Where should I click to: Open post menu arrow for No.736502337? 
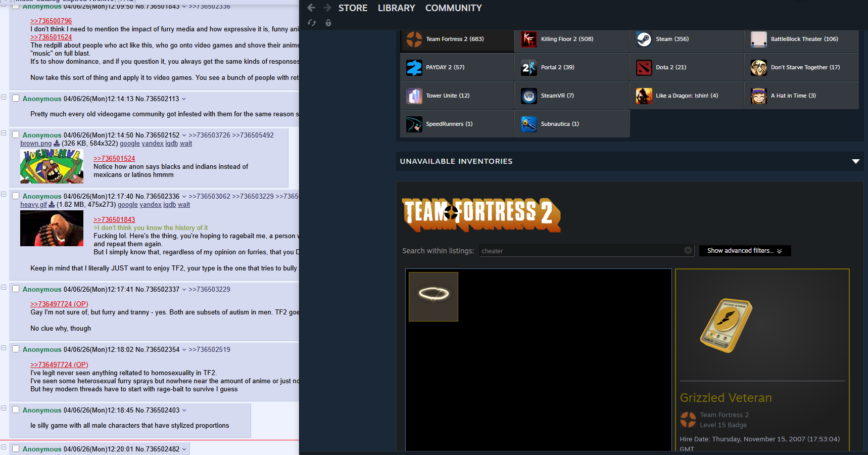(184, 290)
